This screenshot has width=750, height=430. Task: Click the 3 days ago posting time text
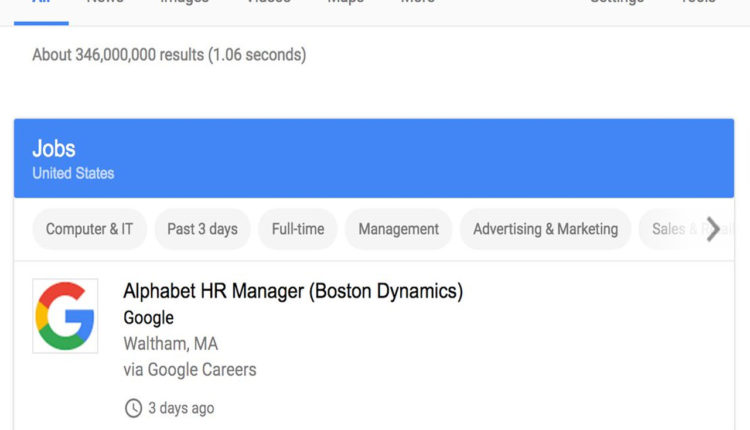pyautogui.click(x=181, y=408)
